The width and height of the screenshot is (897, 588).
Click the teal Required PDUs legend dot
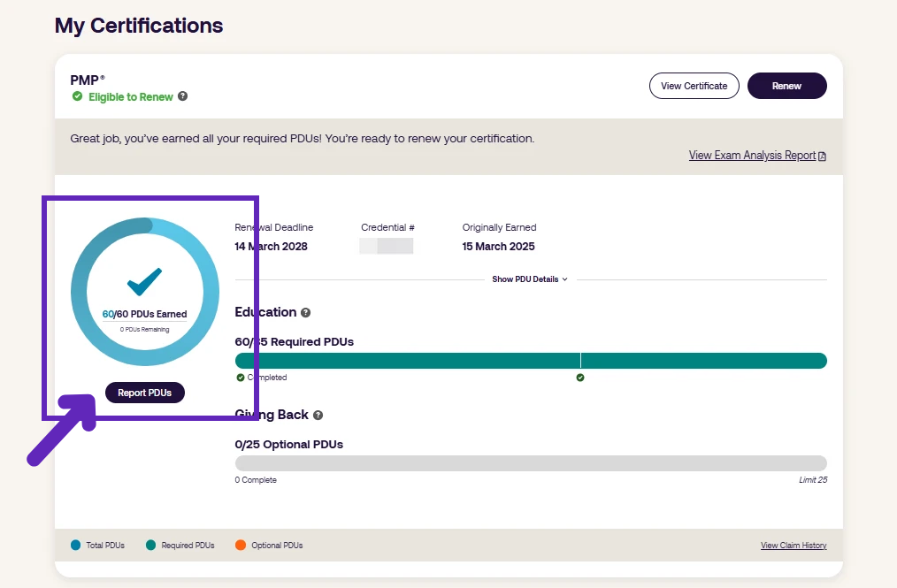150,546
